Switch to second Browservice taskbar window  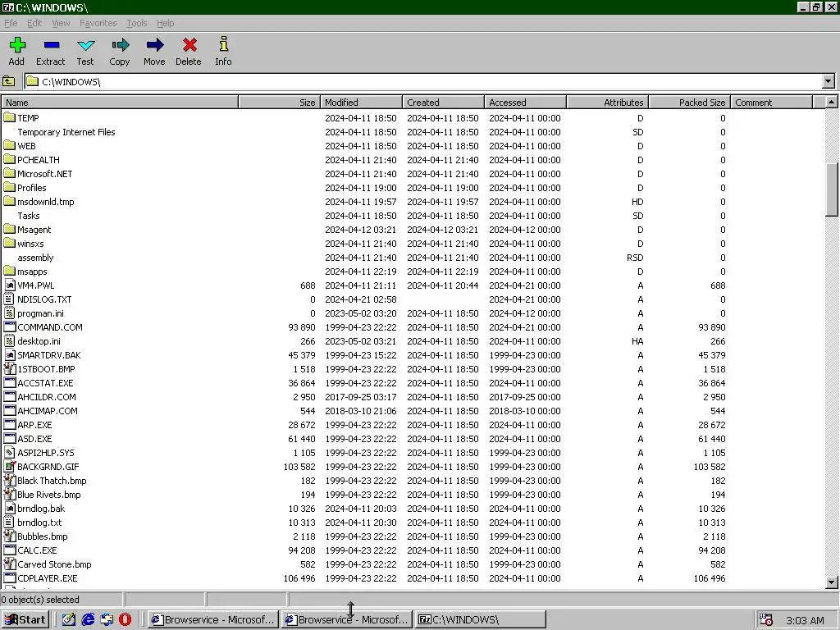pyautogui.click(x=347, y=620)
